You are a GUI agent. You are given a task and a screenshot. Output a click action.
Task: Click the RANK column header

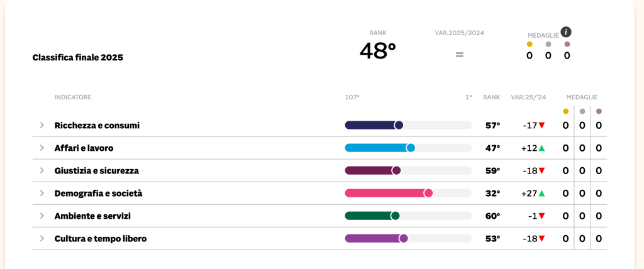pos(491,97)
